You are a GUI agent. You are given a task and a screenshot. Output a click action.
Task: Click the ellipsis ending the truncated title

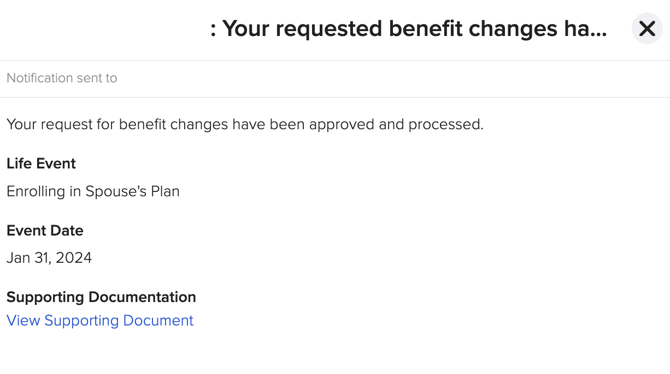coord(598,35)
